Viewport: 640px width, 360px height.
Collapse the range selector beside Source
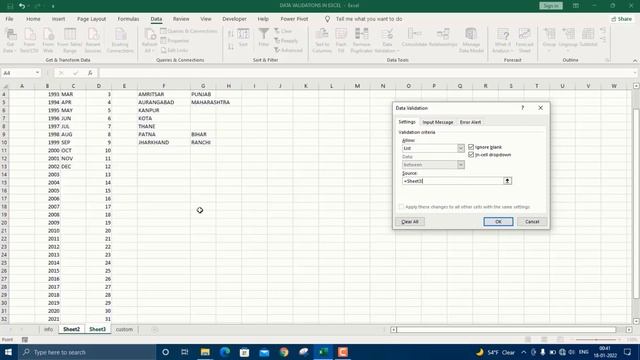coord(507,181)
